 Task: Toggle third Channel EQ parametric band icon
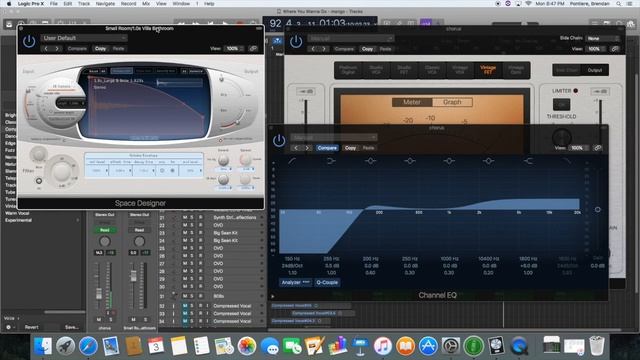(x=449, y=161)
